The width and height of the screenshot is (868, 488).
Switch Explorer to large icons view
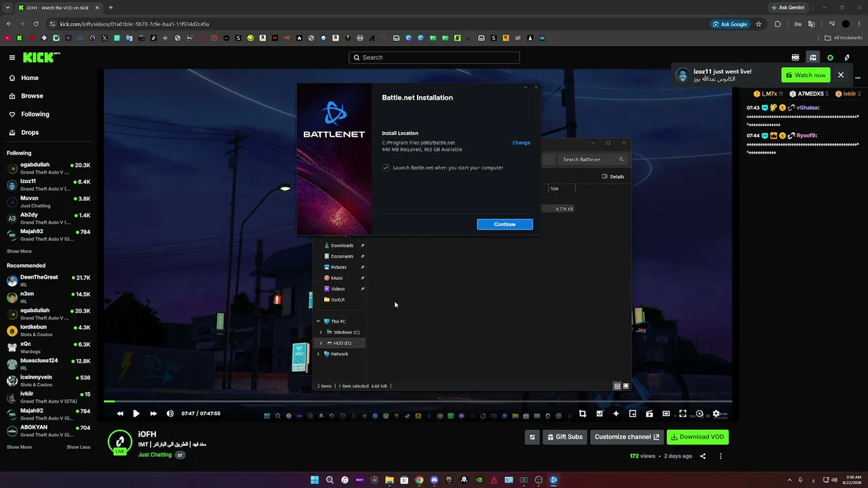[626, 386]
